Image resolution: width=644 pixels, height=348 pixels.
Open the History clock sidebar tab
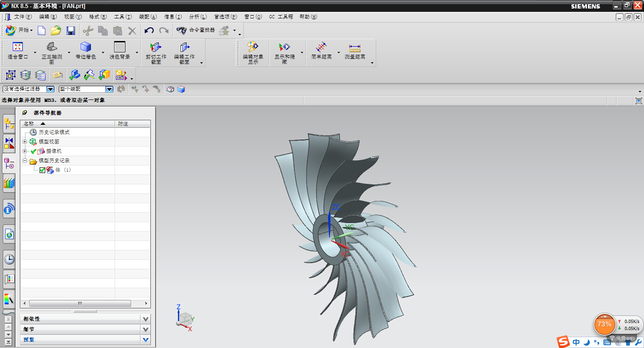[9, 259]
